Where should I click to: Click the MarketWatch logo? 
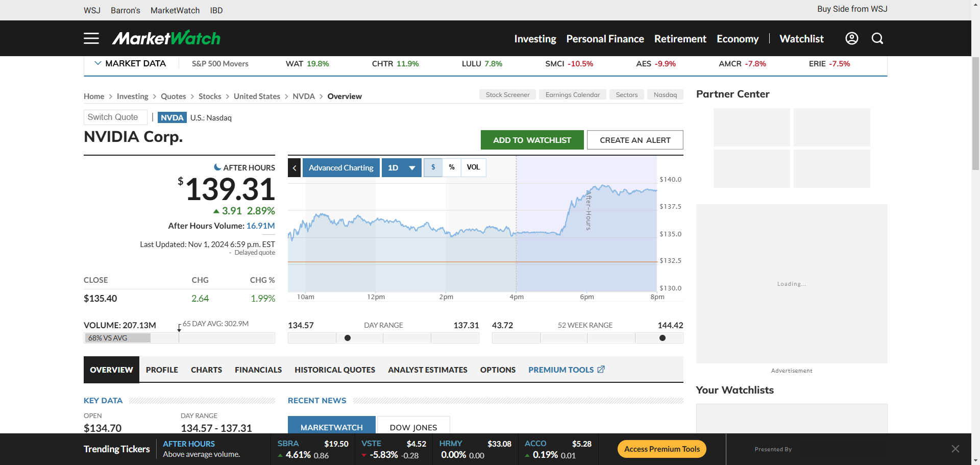coord(166,38)
